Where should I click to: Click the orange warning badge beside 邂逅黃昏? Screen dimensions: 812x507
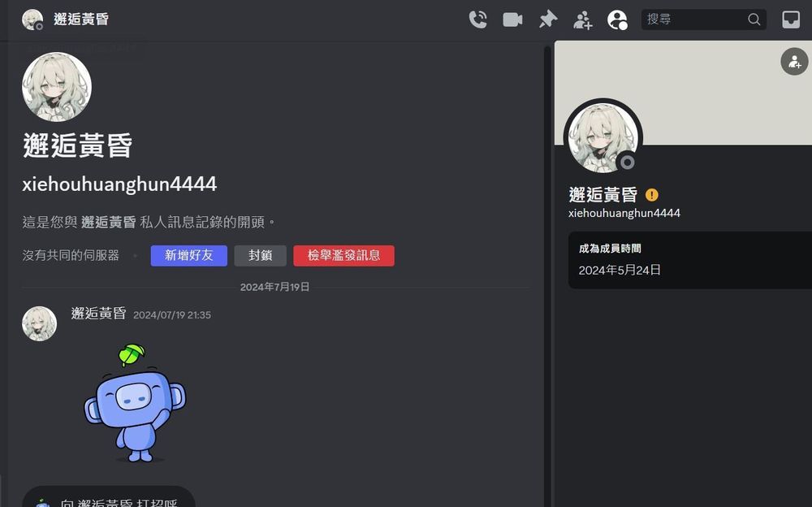tap(652, 195)
